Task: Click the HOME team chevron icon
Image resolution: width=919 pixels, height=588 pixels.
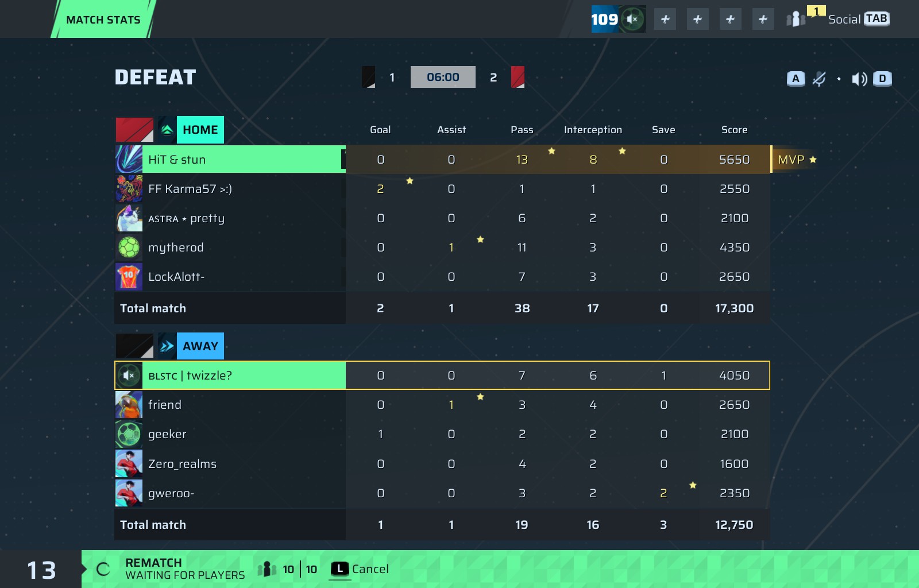Action: coord(167,130)
